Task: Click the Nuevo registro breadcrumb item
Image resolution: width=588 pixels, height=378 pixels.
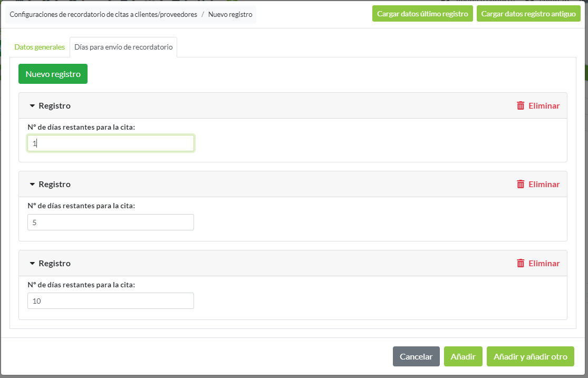Action: [x=230, y=14]
